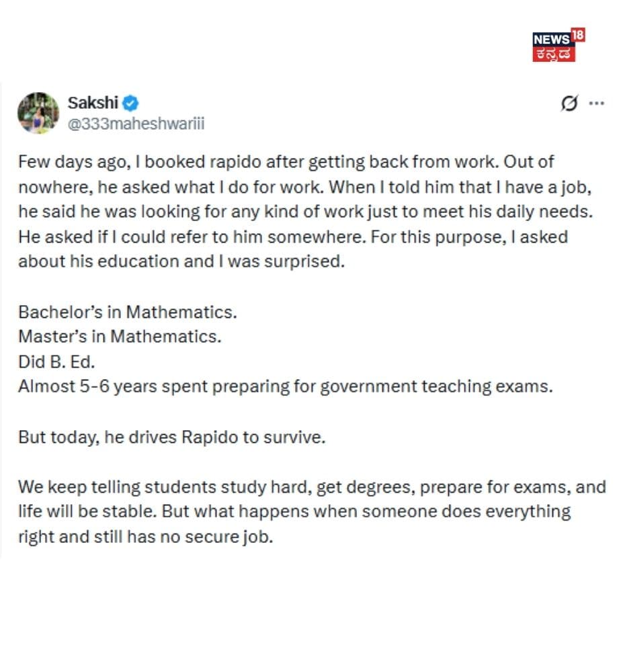The width and height of the screenshot is (621, 672).
Task: Click the line "Master's in Mathematics."
Action: [x=119, y=337]
